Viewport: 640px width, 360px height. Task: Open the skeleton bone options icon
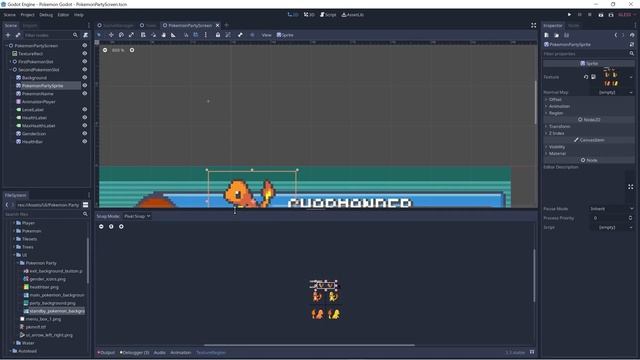(x=240, y=35)
